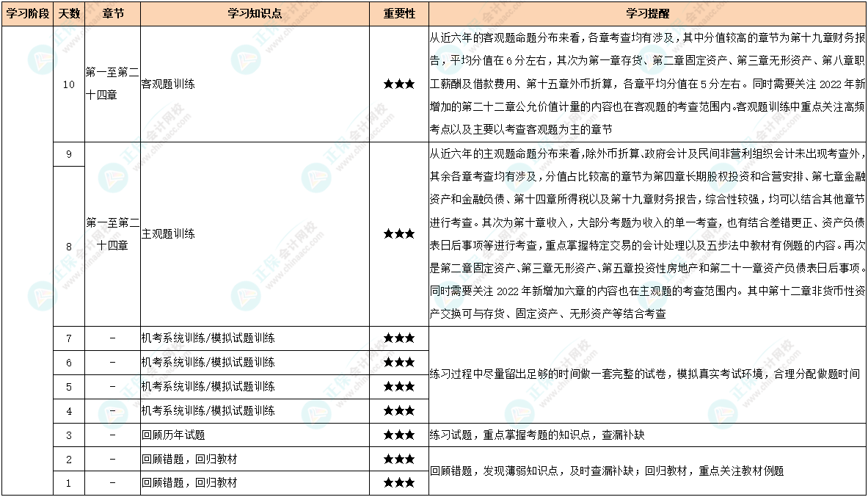868x497 pixels.
Task: Click the 学习阶段 column header
Action: (x=27, y=14)
